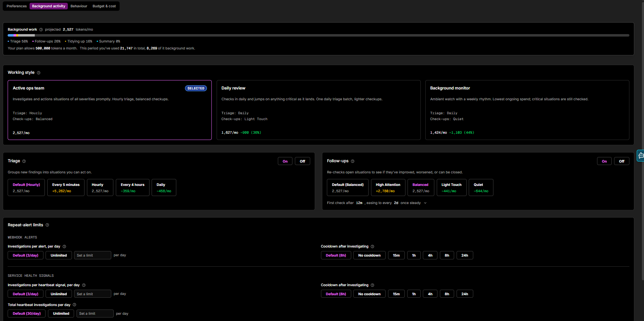This screenshot has height=321, width=644.
Task: Turn Follow-ups off
Action: (622, 161)
